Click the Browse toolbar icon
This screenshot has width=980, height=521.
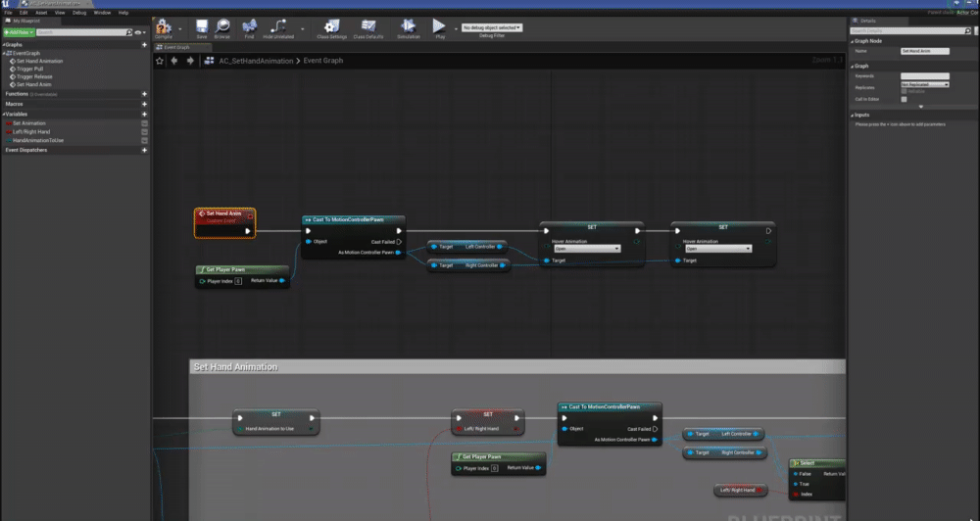tap(221, 26)
